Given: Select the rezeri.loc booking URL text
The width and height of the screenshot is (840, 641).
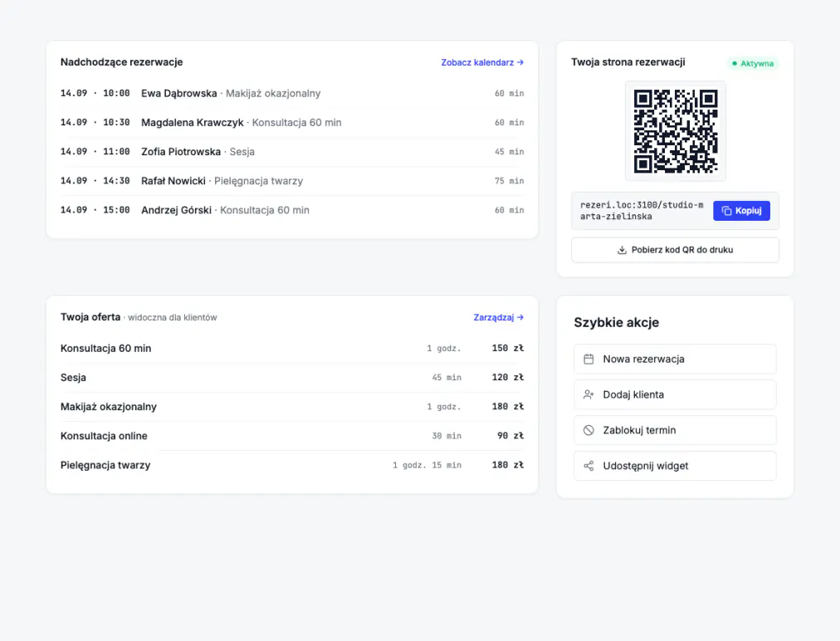Looking at the screenshot, I should pos(642,211).
